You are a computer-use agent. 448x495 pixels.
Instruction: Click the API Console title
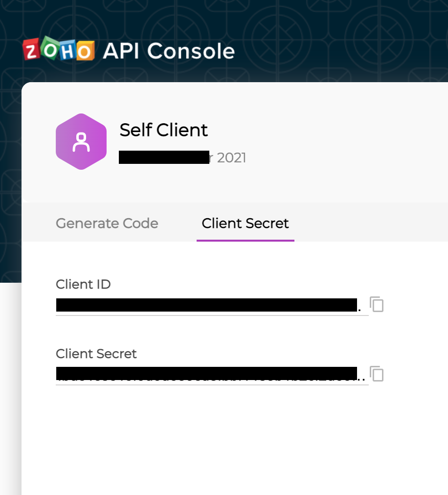[169, 51]
